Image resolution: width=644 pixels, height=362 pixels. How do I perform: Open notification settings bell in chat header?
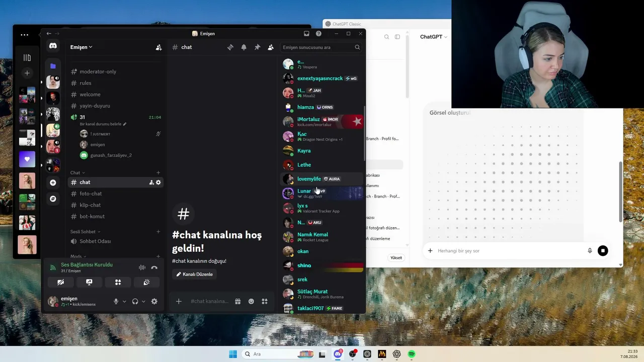tap(244, 47)
